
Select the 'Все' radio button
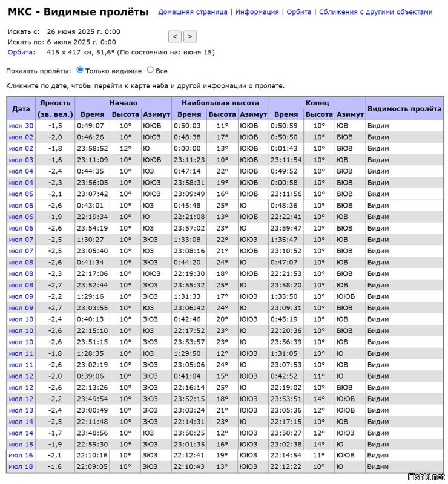[150, 70]
